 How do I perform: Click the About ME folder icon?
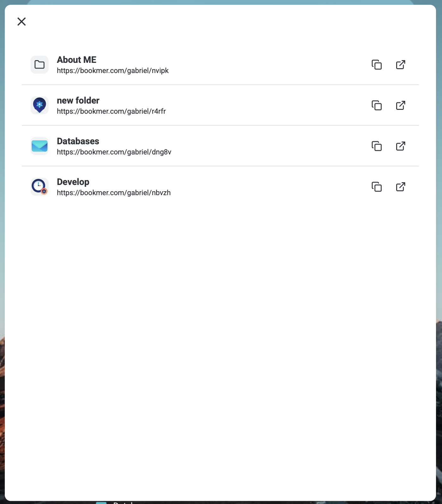[39, 65]
